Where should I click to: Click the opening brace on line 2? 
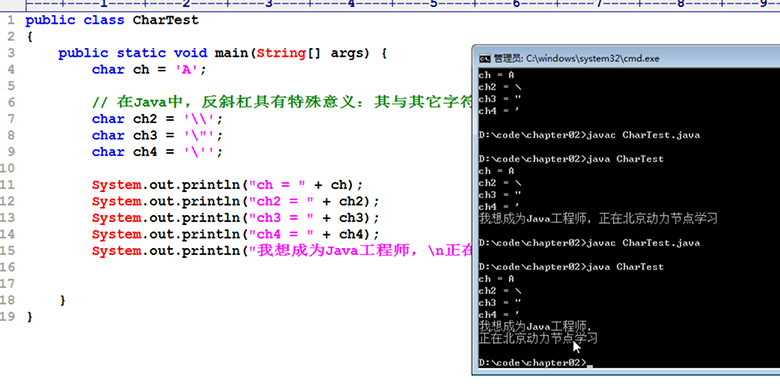pyautogui.click(x=29, y=37)
